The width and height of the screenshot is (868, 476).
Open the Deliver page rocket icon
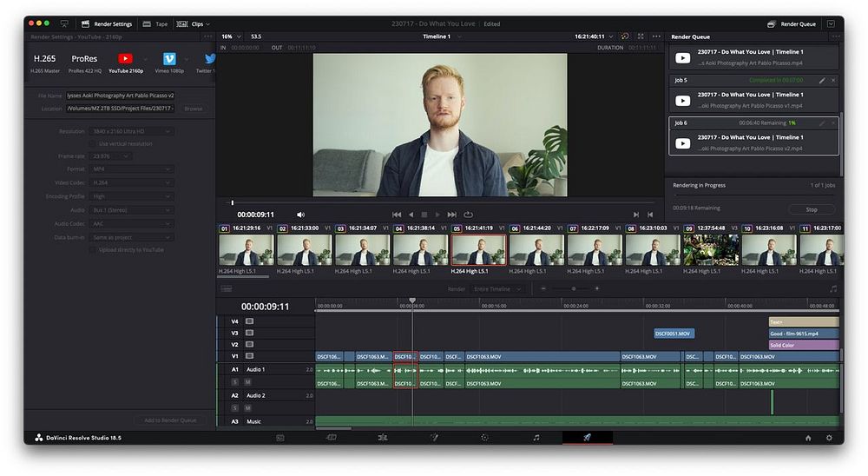(587, 438)
